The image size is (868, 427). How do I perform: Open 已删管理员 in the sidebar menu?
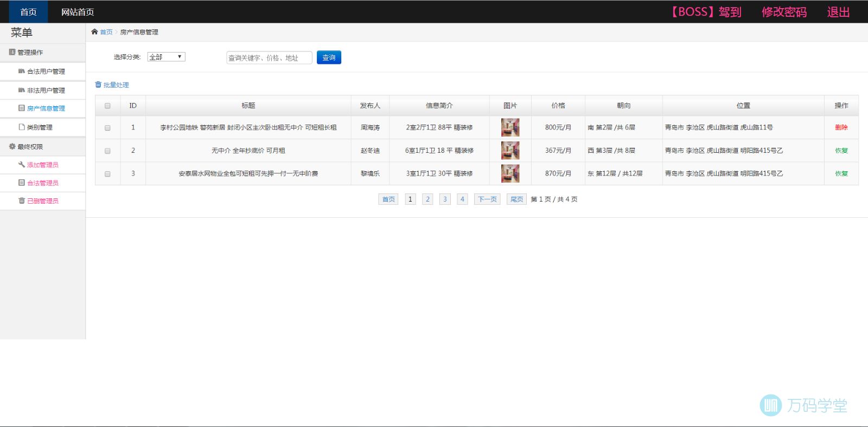(x=43, y=201)
